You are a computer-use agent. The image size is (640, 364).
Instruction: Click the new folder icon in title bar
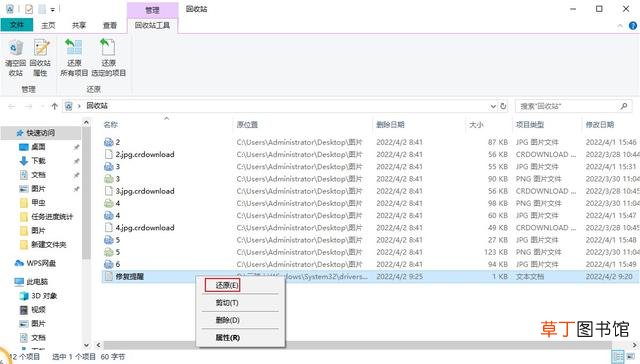coord(42,9)
